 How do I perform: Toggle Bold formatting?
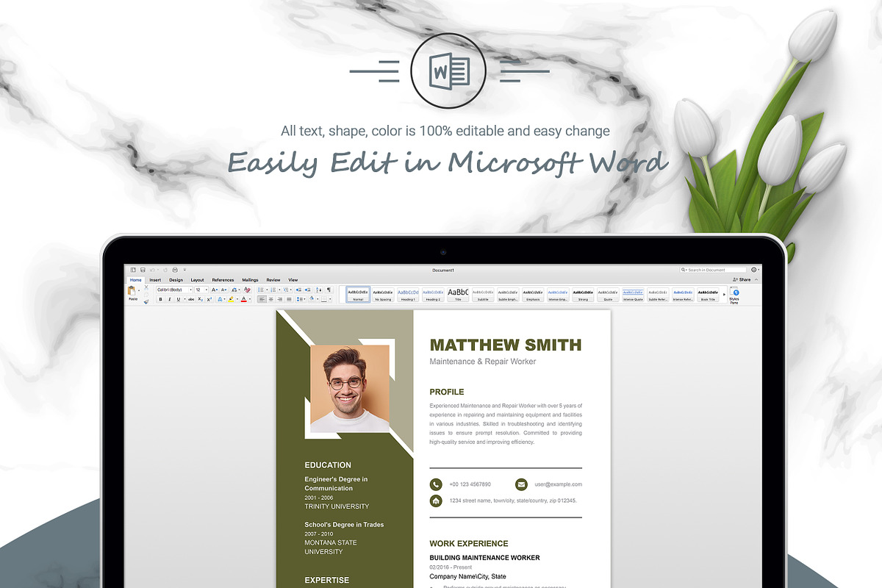tap(161, 299)
